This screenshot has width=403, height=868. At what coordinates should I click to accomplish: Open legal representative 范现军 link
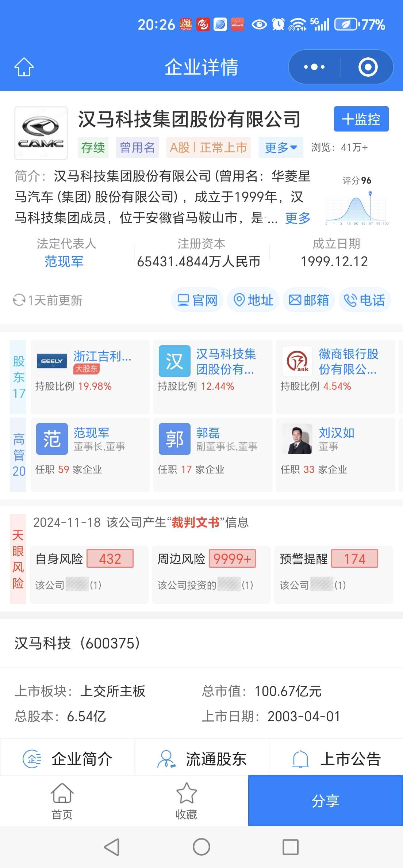pyautogui.click(x=64, y=262)
